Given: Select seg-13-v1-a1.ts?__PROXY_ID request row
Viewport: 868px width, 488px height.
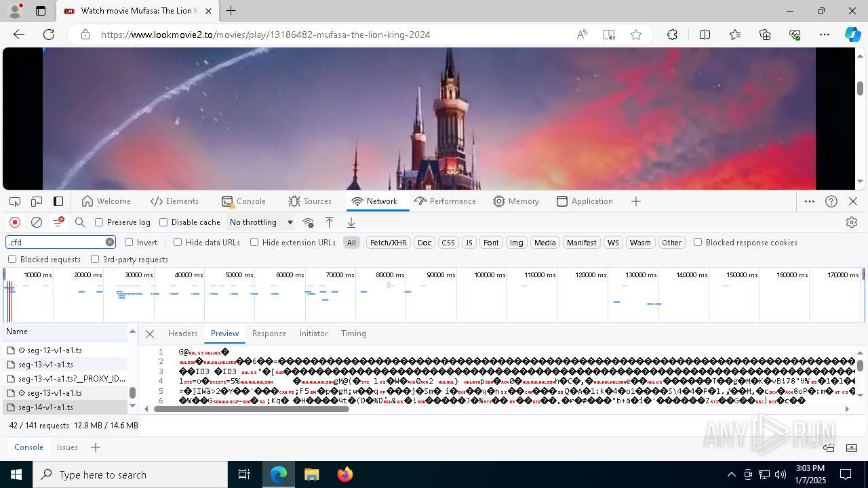Looking at the screenshot, I should click(x=65, y=379).
